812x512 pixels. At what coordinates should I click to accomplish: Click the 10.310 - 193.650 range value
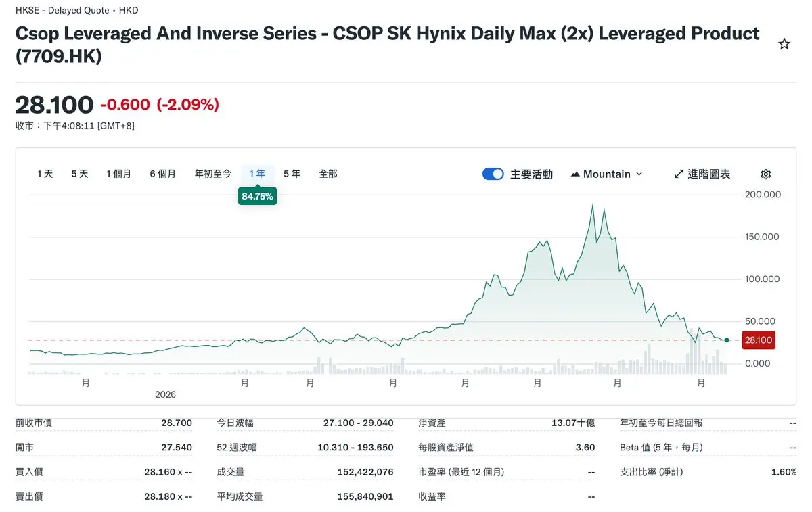click(x=355, y=448)
